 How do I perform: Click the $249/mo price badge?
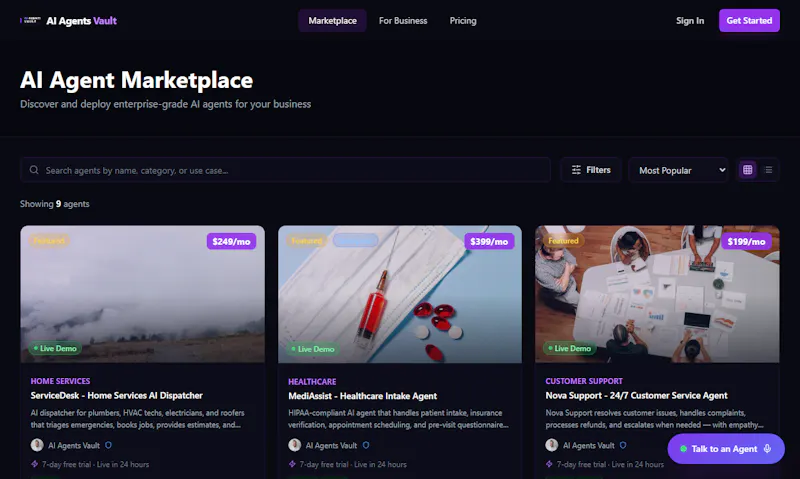point(231,241)
